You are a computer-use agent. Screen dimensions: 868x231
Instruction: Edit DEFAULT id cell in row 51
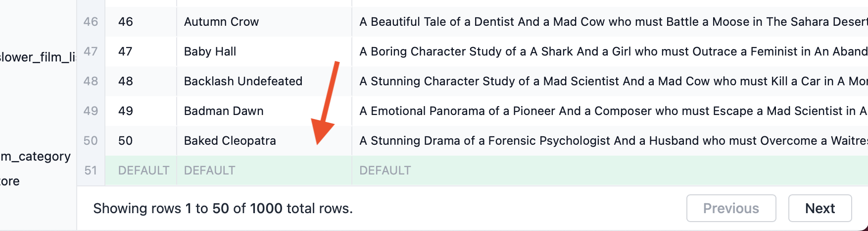[x=141, y=171]
